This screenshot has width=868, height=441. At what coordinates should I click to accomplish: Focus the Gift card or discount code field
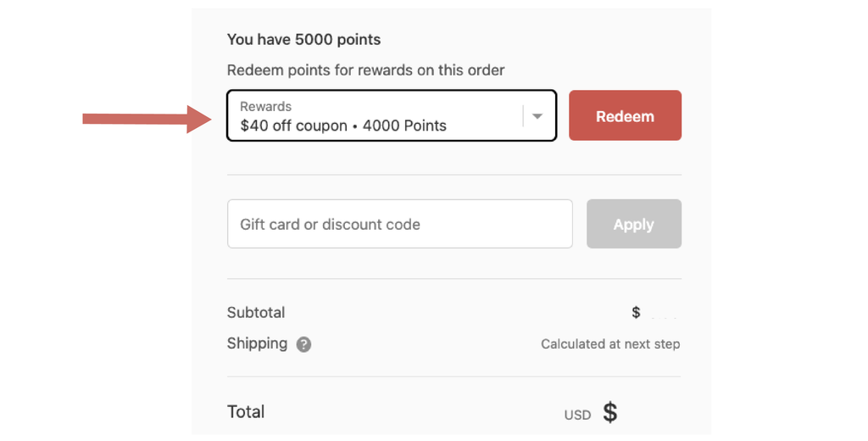[x=399, y=224]
